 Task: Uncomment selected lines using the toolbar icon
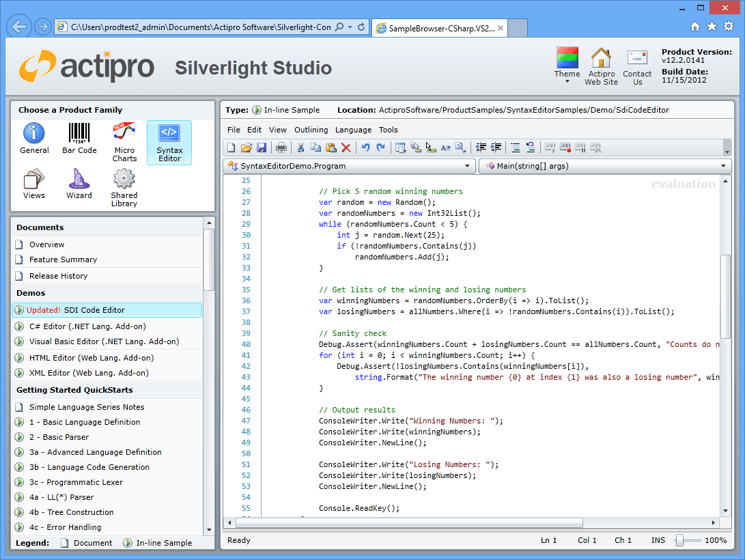[531, 148]
